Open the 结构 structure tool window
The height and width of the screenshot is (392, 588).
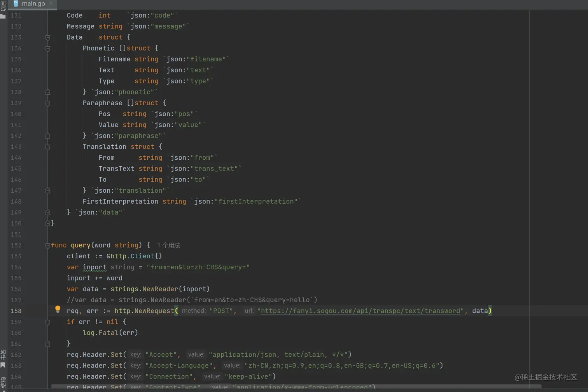point(3,383)
